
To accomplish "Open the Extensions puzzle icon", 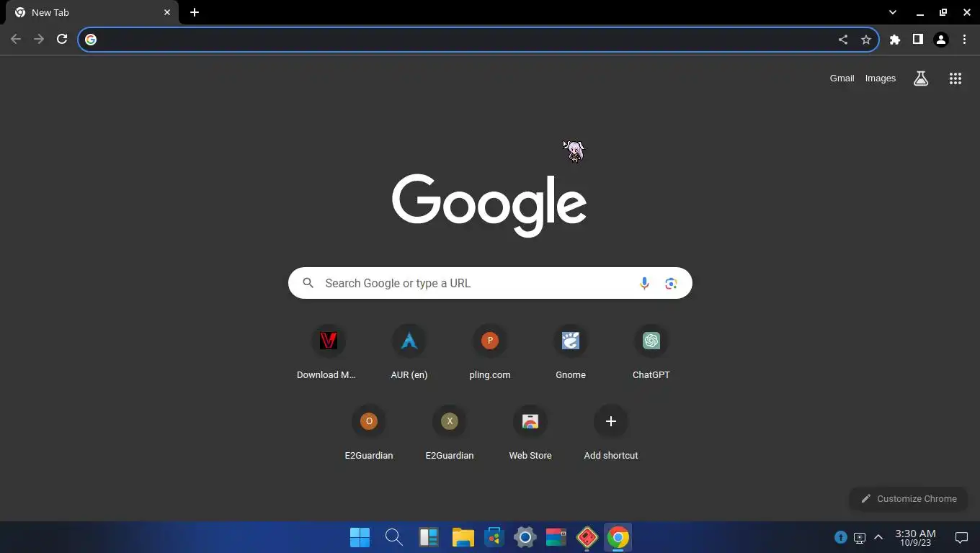I will click(x=895, y=40).
